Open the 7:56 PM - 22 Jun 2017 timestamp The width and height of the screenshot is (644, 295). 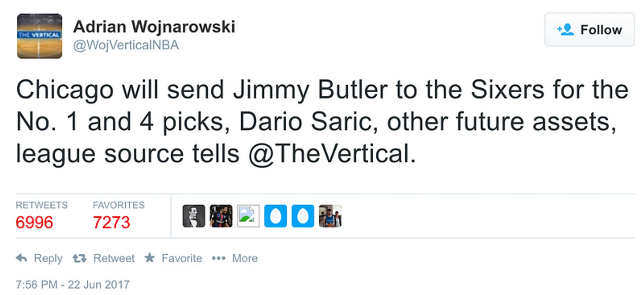(x=73, y=284)
